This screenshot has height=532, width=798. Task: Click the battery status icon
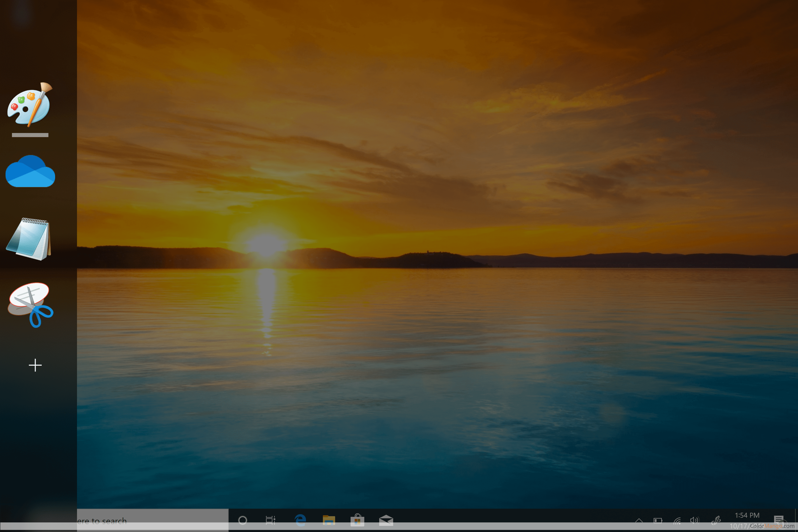[x=657, y=520]
